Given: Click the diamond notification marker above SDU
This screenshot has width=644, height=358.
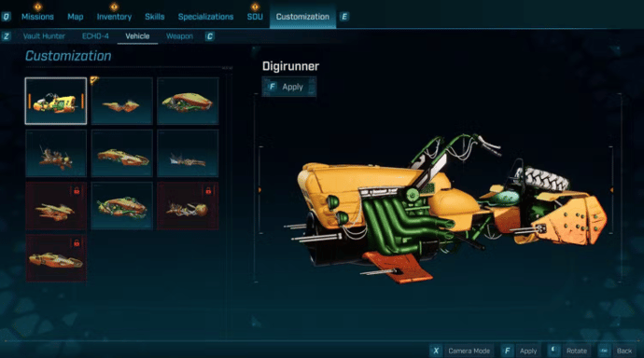Looking at the screenshot, I should [255, 7].
